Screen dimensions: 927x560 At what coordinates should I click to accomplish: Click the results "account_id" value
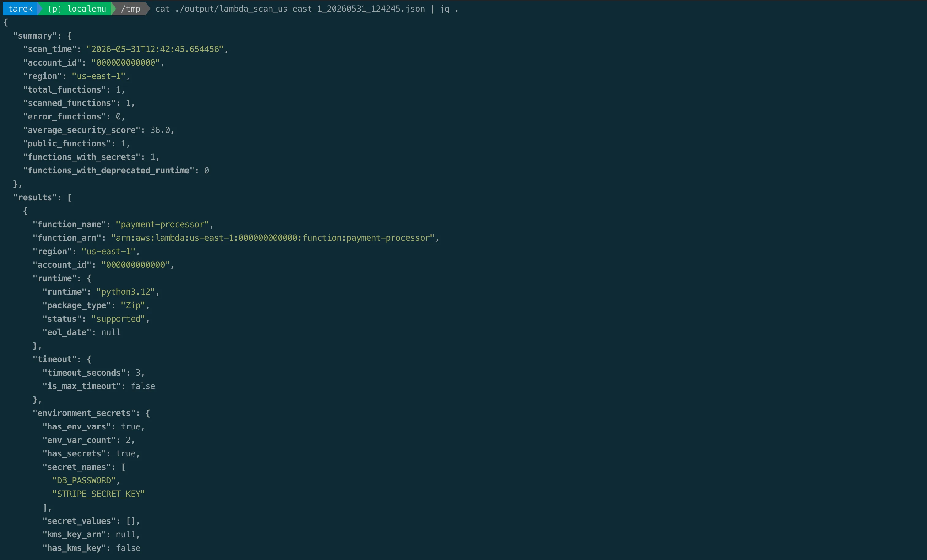click(x=135, y=265)
